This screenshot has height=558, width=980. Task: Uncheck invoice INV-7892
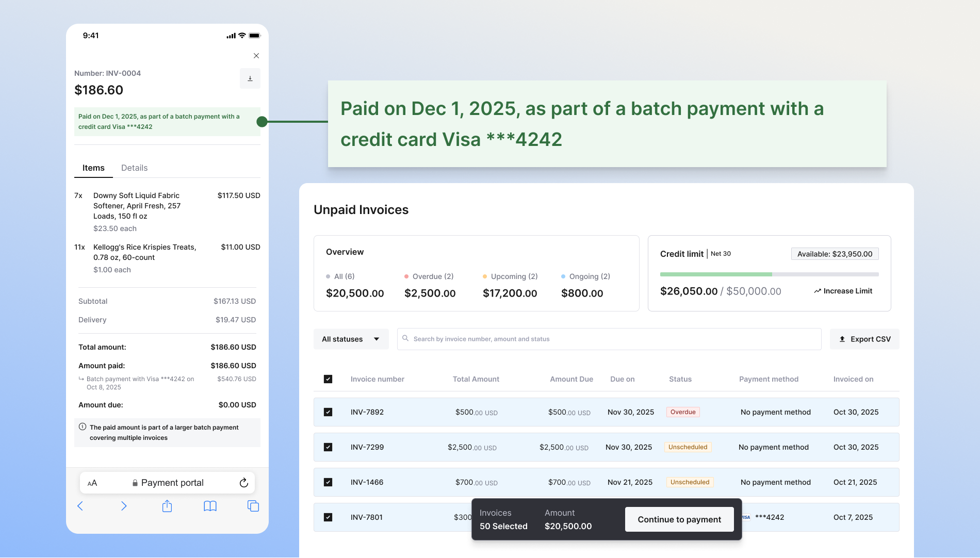pyautogui.click(x=328, y=412)
